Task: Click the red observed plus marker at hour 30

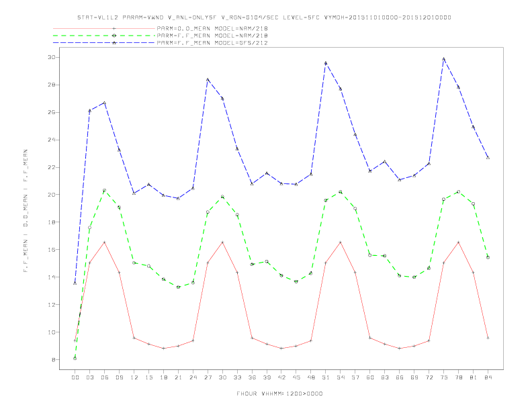Action: [x=222, y=242]
